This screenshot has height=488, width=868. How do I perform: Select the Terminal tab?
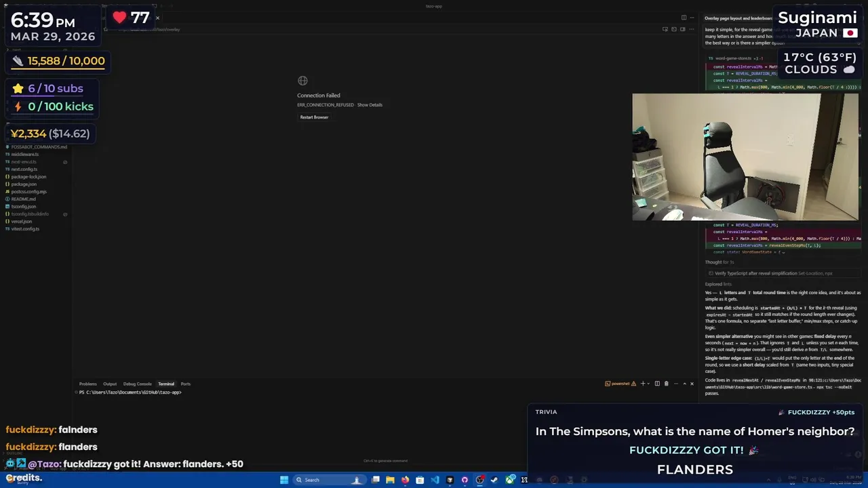pyautogui.click(x=166, y=384)
